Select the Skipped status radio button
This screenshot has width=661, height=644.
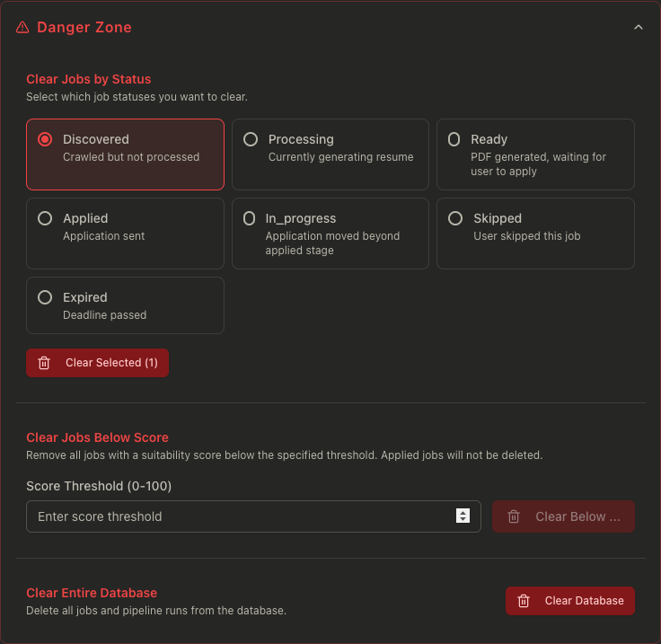coord(455,218)
